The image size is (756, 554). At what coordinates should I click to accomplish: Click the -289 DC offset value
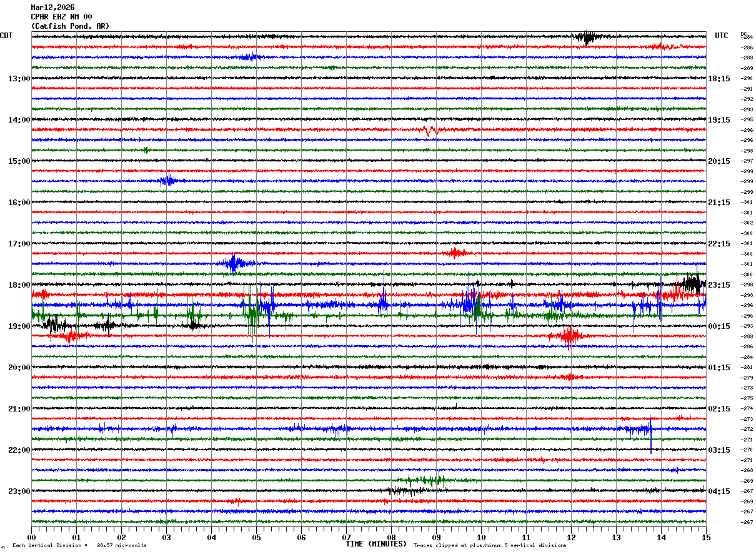(x=747, y=68)
